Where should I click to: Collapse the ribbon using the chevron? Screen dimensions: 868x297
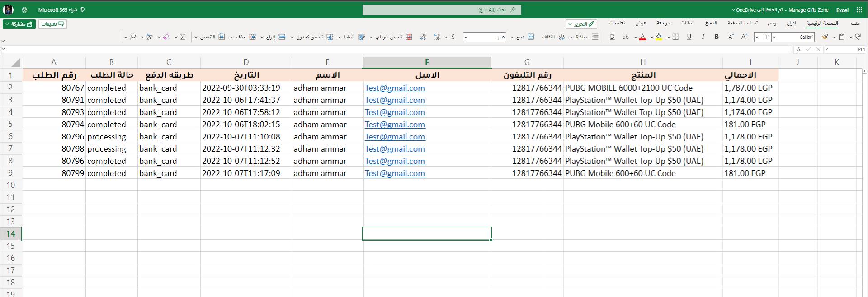(4, 40)
